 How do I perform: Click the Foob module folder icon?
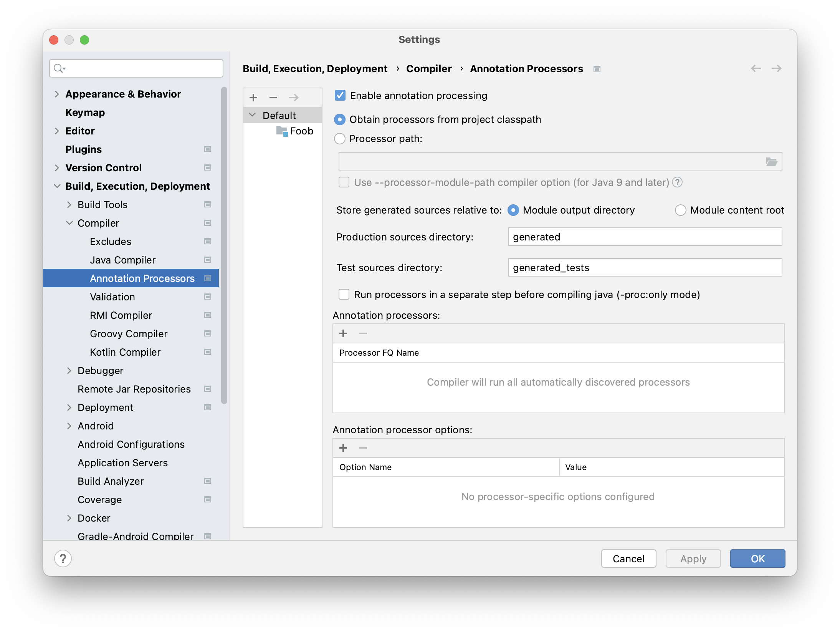pyautogui.click(x=282, y=131)
